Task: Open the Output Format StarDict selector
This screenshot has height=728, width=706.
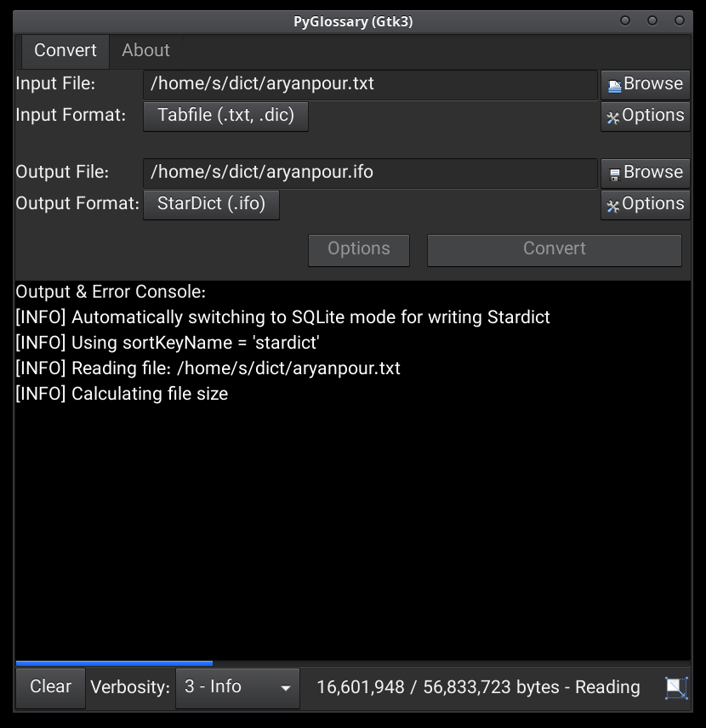Action: (211, 204)
